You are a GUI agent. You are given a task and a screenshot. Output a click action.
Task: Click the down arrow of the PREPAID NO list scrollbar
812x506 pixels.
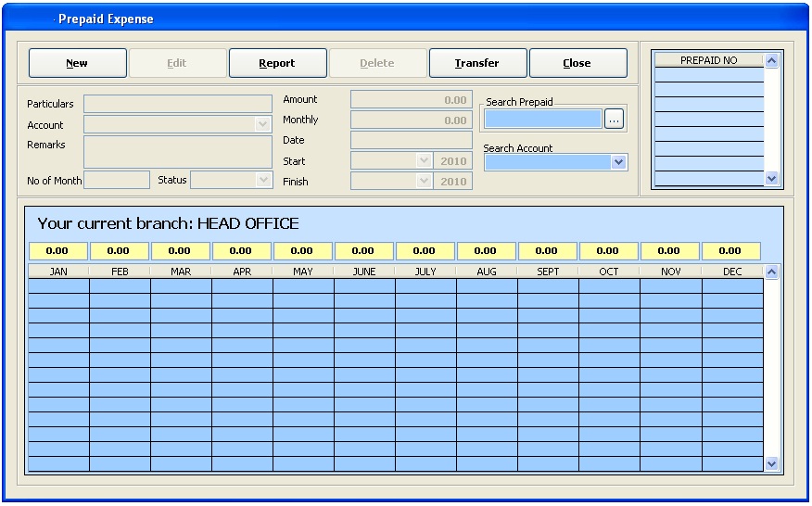coord(771,179)
